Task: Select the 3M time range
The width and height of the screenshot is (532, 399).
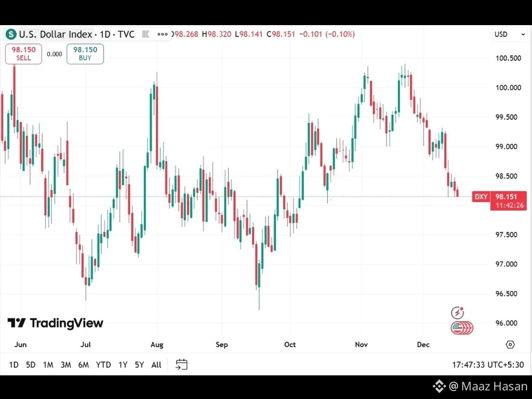Action: (66, 365)
